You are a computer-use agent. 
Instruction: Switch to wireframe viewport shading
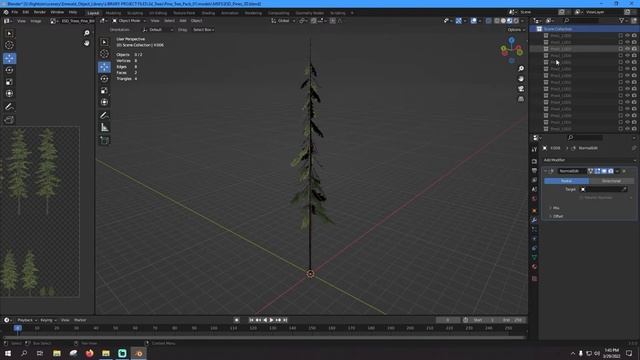coord(497,21)
